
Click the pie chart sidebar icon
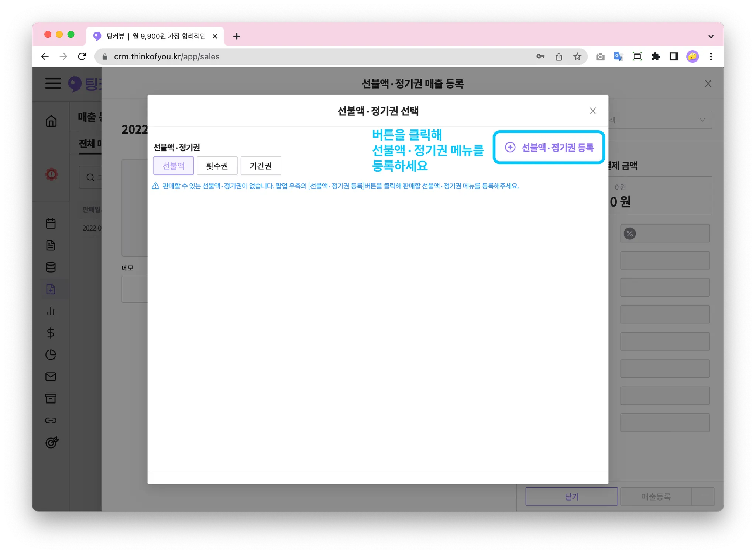click(51, 355)
